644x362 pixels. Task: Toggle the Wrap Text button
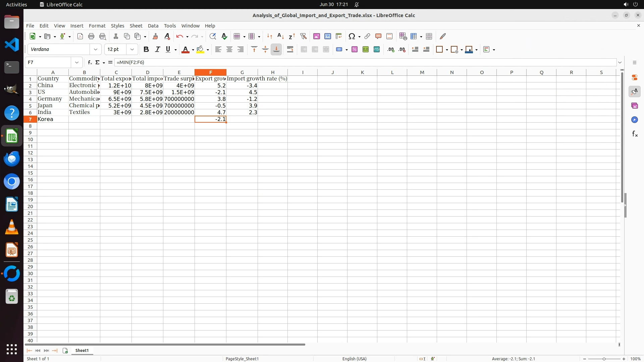(290, 49)
